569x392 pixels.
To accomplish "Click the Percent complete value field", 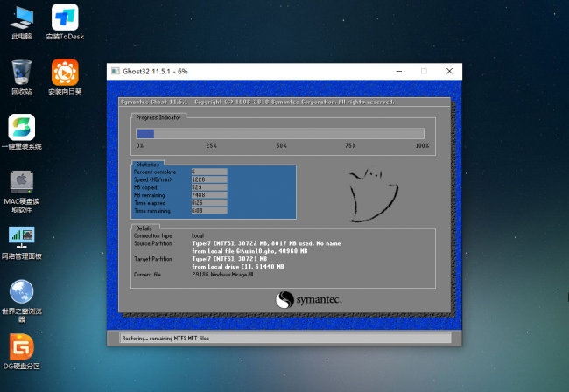I will (209, 171).
